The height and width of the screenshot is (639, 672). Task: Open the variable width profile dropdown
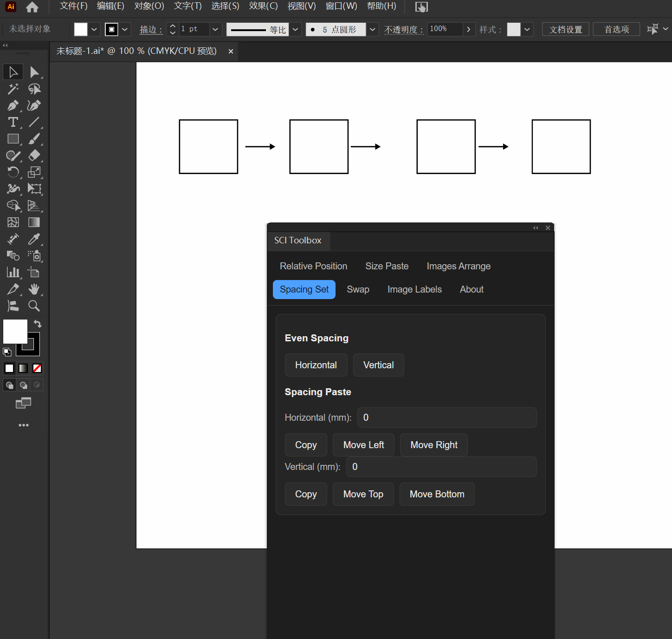pyautogui.click(x=295, y=29)
